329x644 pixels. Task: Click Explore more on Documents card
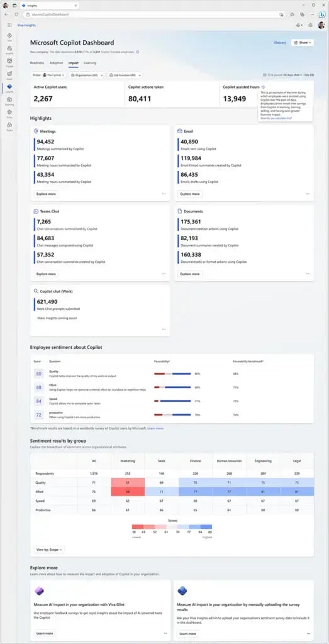(190, 274)
